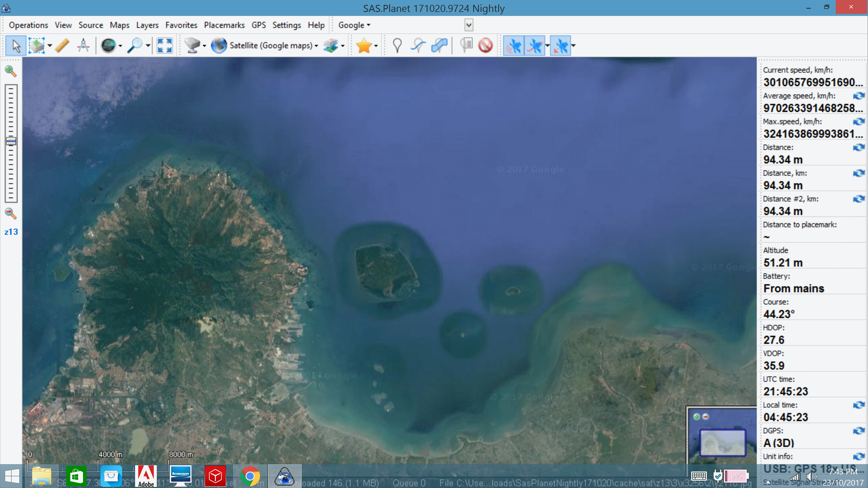
Task: Open the Layers menu
Action: click(x=147, y=25)
